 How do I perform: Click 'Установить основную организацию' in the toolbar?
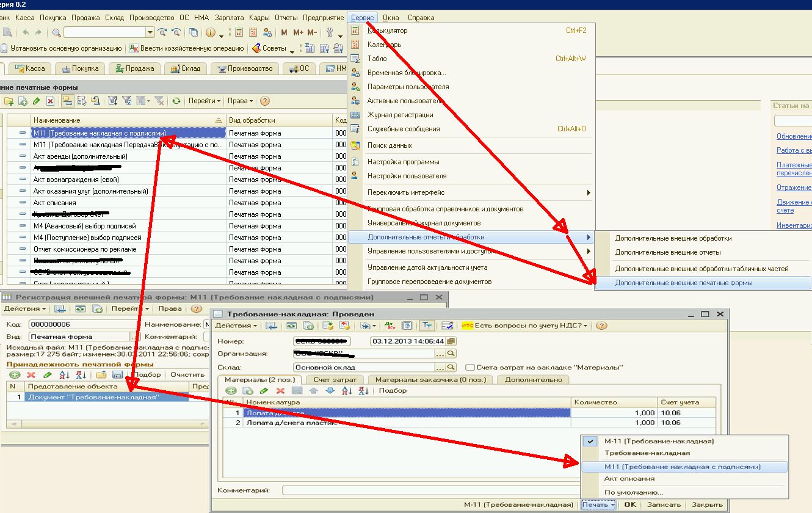click(61, 48)
